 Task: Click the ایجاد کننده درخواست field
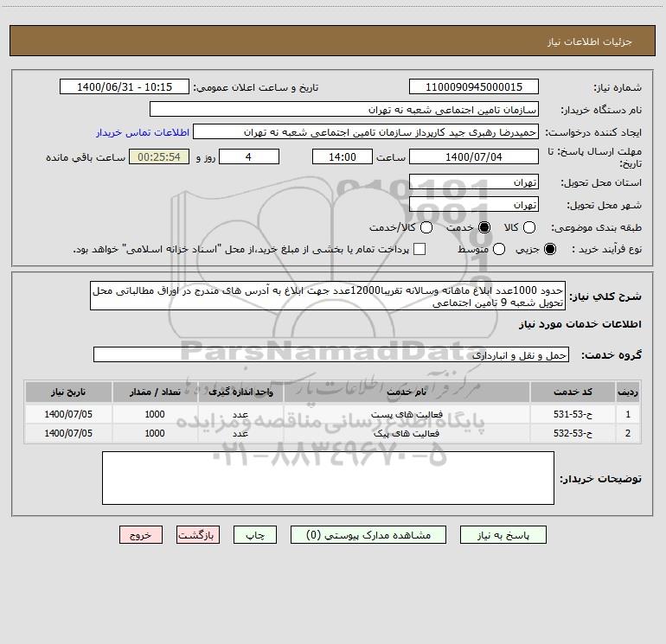(366, 132)
